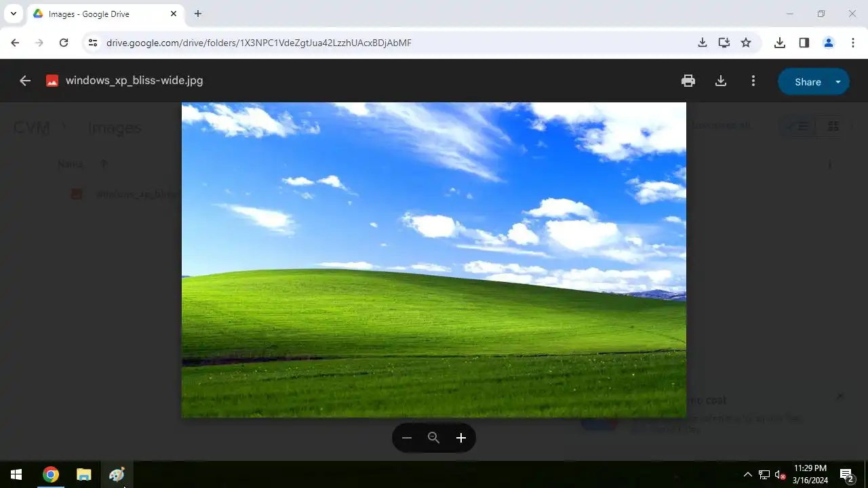Open Chrome profile menu
The image size is (868, 488).
tap(829, 43)
